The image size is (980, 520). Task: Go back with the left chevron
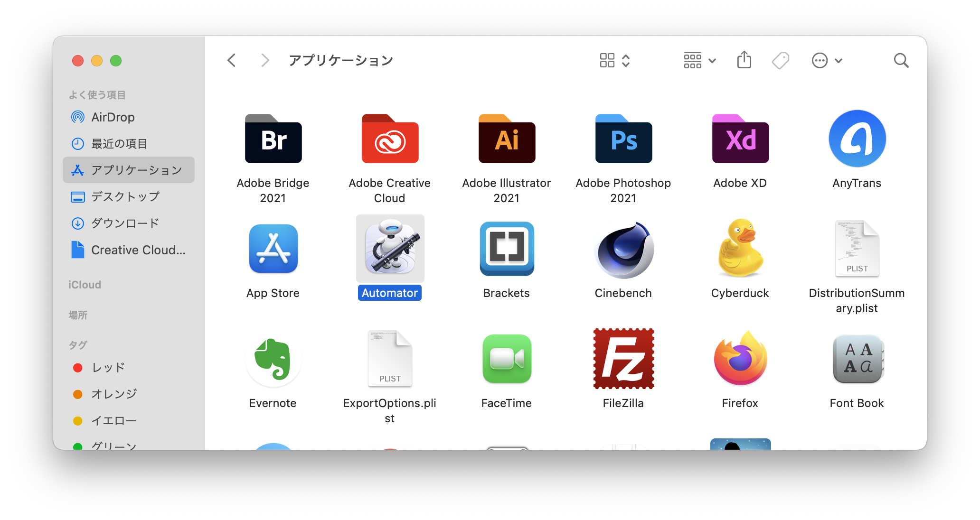click(231, 61)
